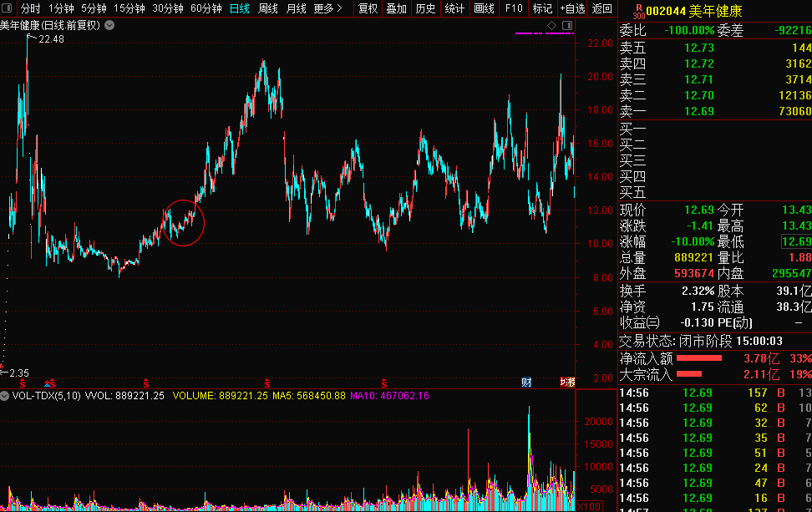
Task: Click the 卖二 ask price 12.70
Action: (x=699, y=95)
